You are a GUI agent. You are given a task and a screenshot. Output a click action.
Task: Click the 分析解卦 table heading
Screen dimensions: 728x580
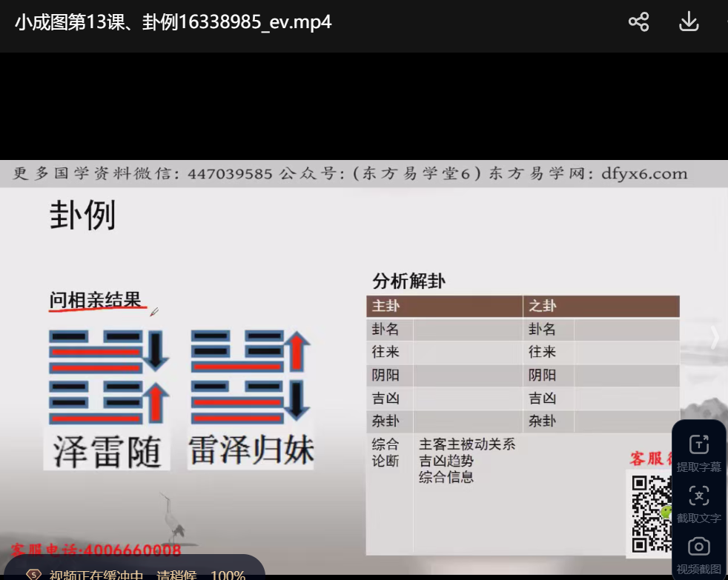[408, 281]
